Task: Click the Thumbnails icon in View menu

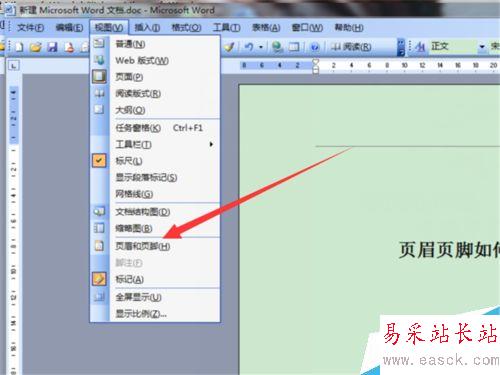Action: [x=99, y=228]
